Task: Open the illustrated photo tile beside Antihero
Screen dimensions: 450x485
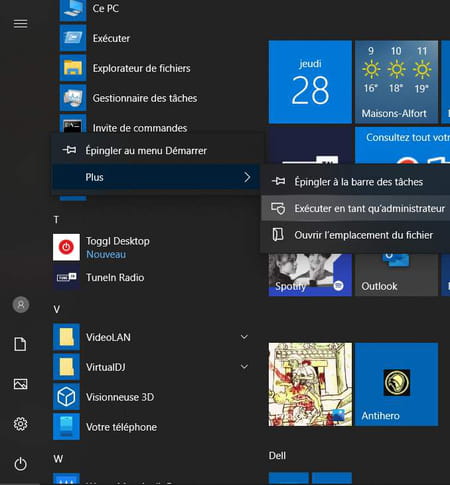Action: [x=310, y=384]
